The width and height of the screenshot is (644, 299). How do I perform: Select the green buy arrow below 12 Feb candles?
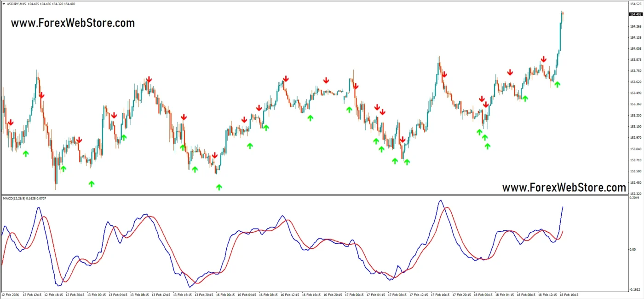(26, 153)
